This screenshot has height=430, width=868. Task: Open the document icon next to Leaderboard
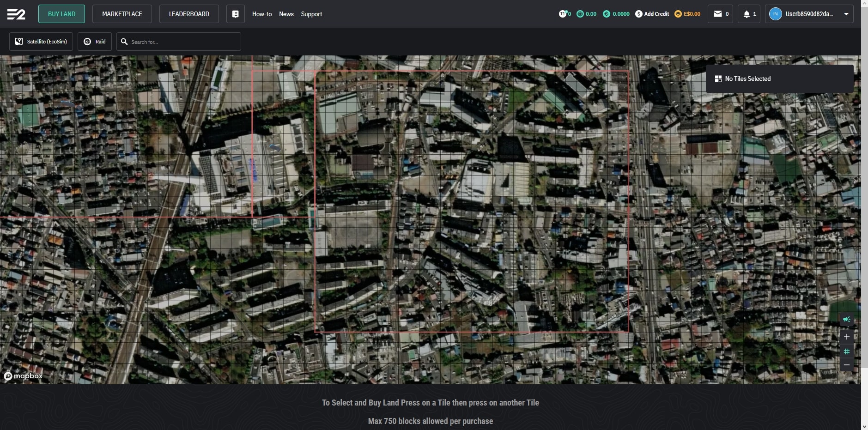click(x=235, y=14)
